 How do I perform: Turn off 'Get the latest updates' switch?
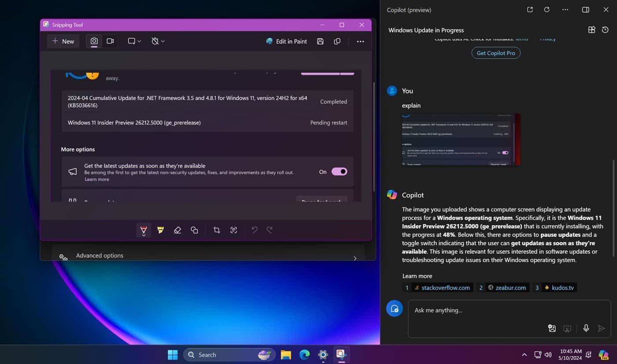click(338, 171)
